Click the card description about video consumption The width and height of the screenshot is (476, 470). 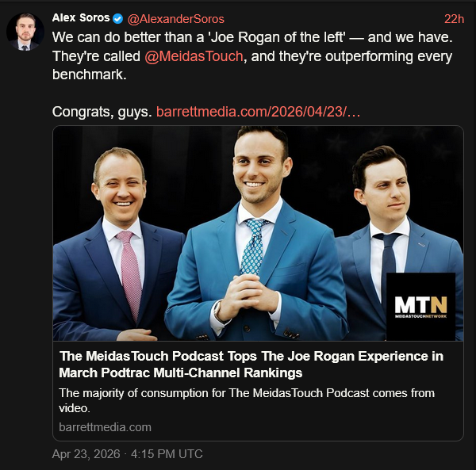click(x=246, y=400)
